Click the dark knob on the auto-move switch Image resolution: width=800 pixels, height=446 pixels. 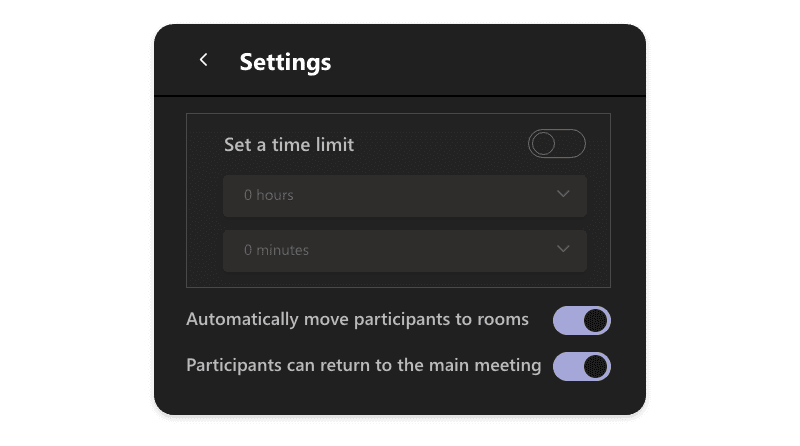[x=595, y=320]
